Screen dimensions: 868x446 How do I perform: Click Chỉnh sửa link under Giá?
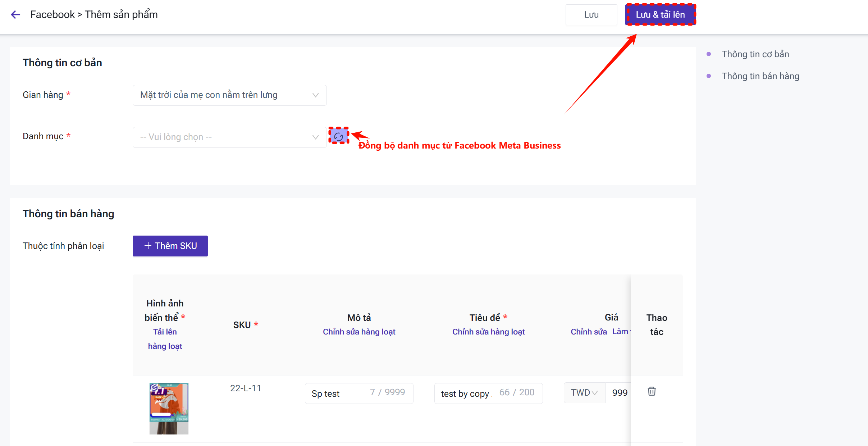(x=589, y=332)
